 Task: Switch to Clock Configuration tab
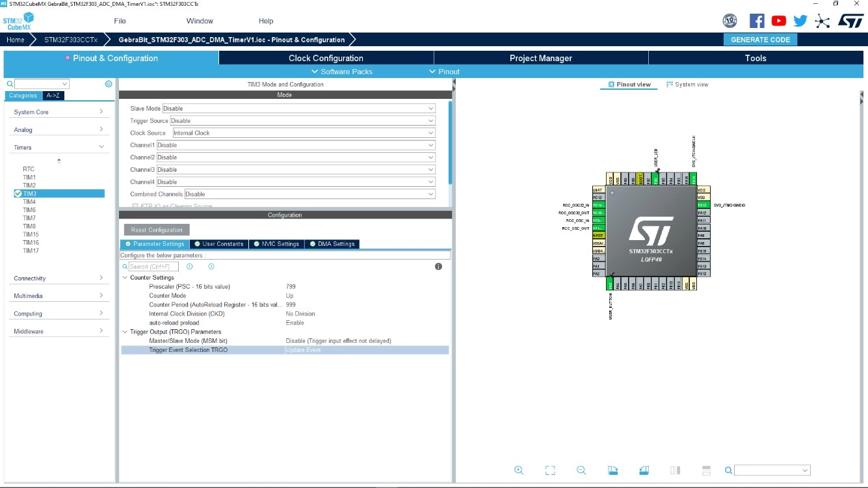[x=326, y=58]
